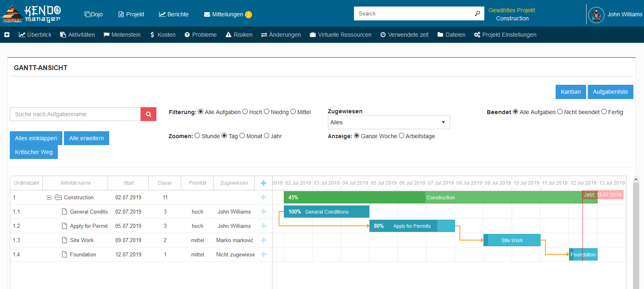Click the Kendo Manager logo
The width and height of the screenshot is (644, 289).
[x=31, y=14]
